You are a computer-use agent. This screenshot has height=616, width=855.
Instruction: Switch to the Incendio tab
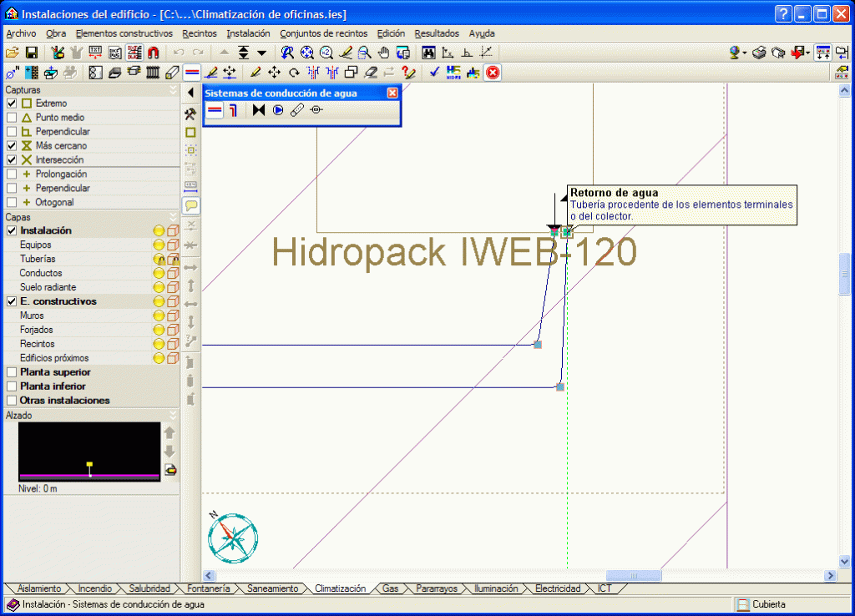point(94,588)
